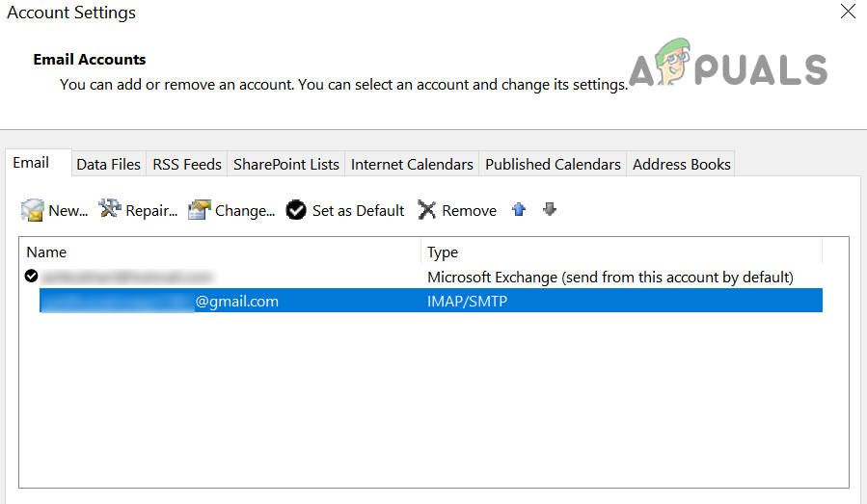Click default checkmark beside Exchange account
Screen dimensions: 867x504
32,277
